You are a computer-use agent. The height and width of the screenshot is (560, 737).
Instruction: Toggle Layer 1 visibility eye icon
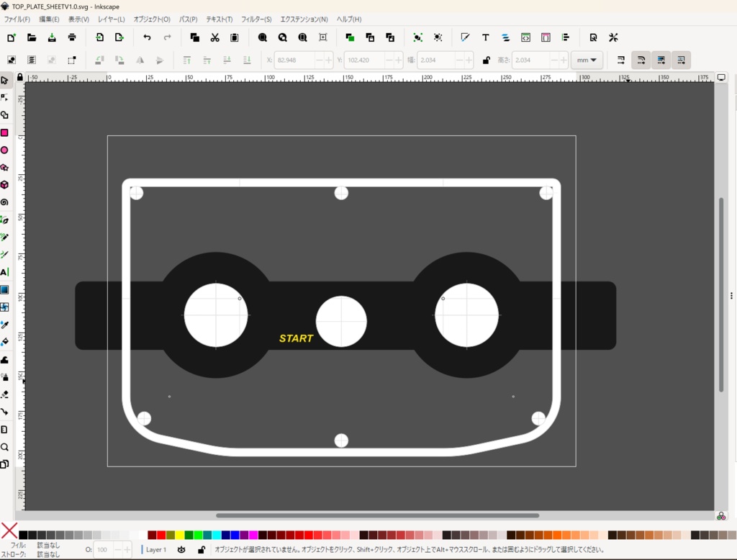(182, 549)
